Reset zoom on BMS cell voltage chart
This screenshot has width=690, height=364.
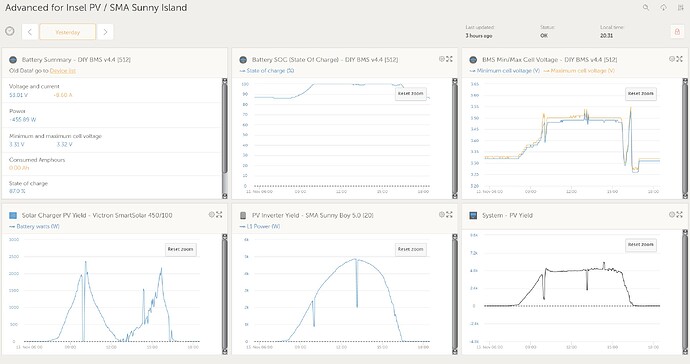pos(641,93)
